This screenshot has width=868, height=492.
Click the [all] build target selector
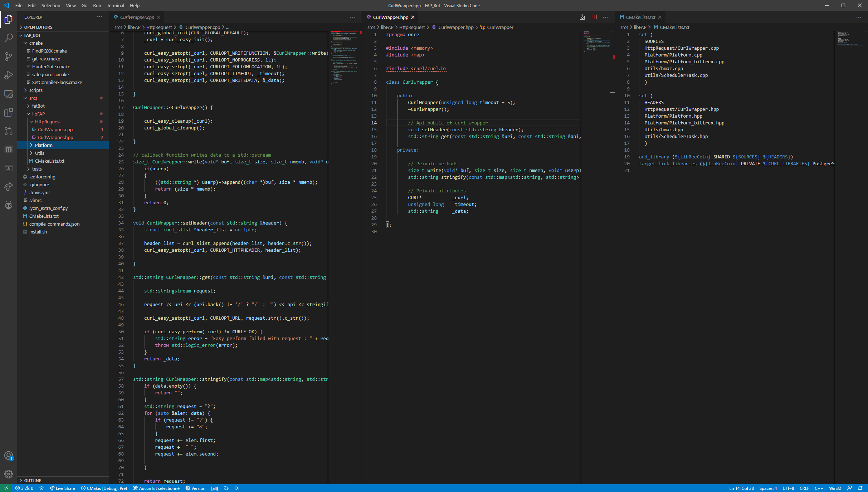(215, 488)
